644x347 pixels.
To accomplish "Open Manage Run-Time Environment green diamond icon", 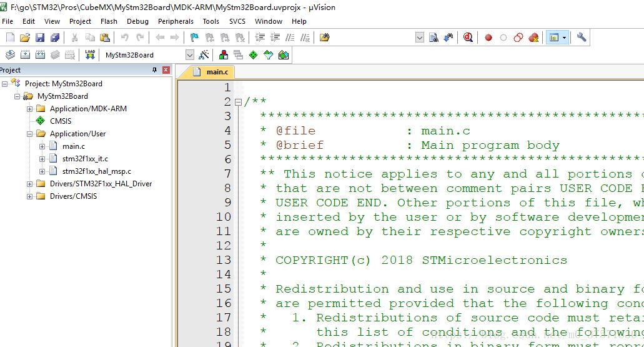I will click(x=253, y=55).
